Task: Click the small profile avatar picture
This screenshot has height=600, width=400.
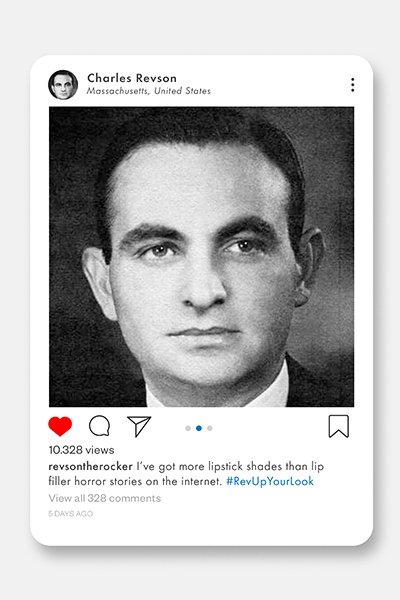Action: [x=63, y=85]
